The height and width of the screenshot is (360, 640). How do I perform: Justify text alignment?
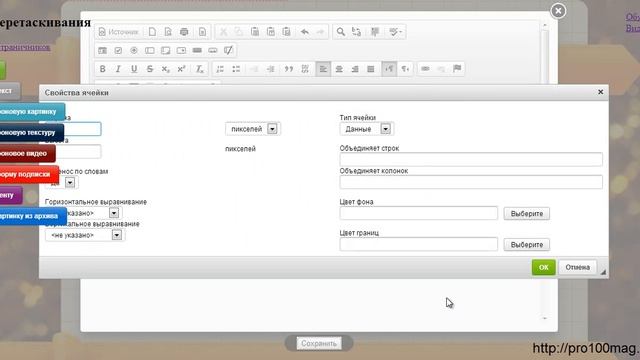click(x=371, y=69)
